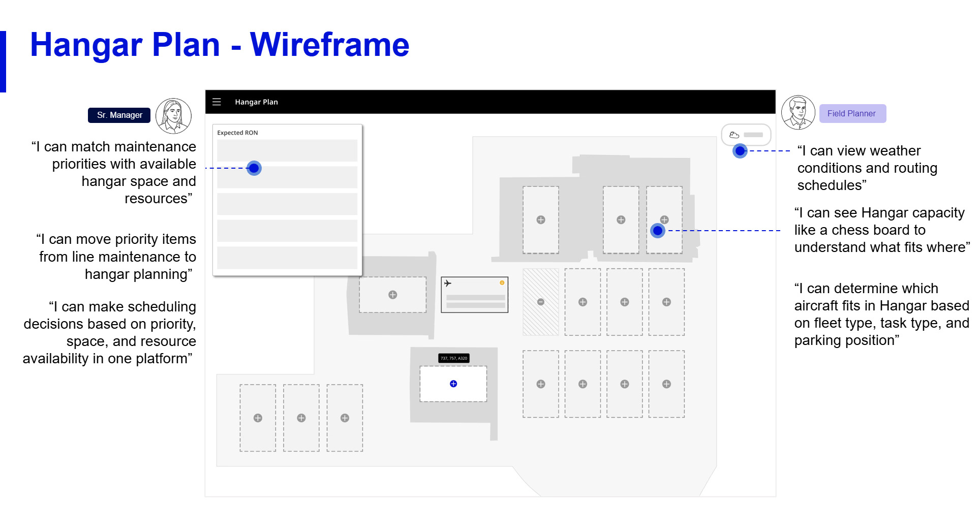
Task: Select the 737, 757, A320 tooltip label
Action: coord(453,358)
